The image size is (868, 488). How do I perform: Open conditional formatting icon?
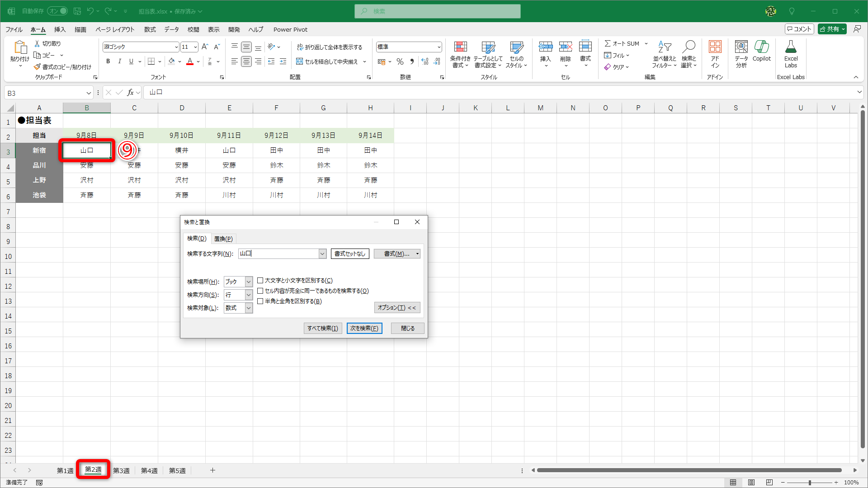click(460, 47)
